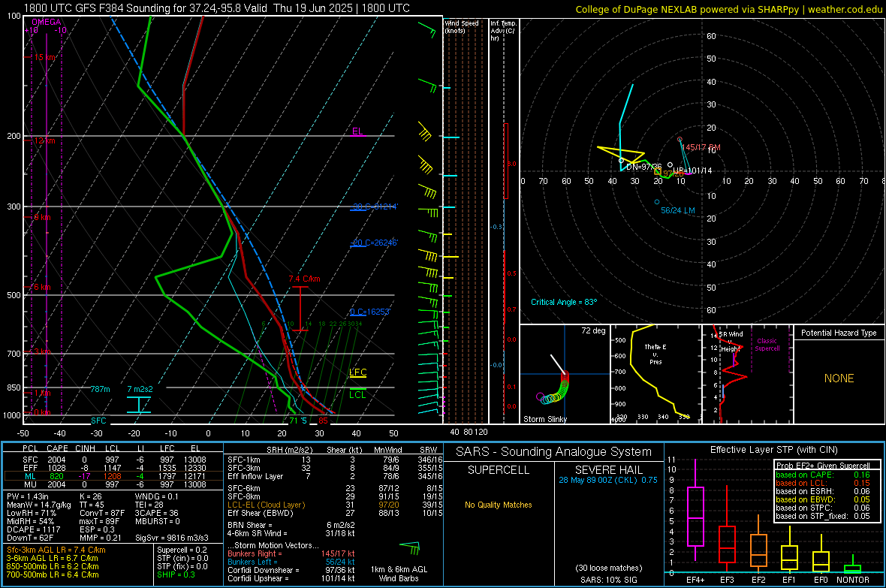Click the based on EBWD probability row
The height and width of the screenshot is (588, 886).
click(x=823, y=499)
